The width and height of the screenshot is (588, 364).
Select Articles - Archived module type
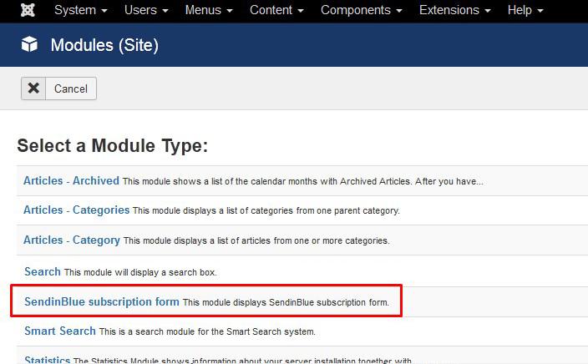click(x=71, y=180)
